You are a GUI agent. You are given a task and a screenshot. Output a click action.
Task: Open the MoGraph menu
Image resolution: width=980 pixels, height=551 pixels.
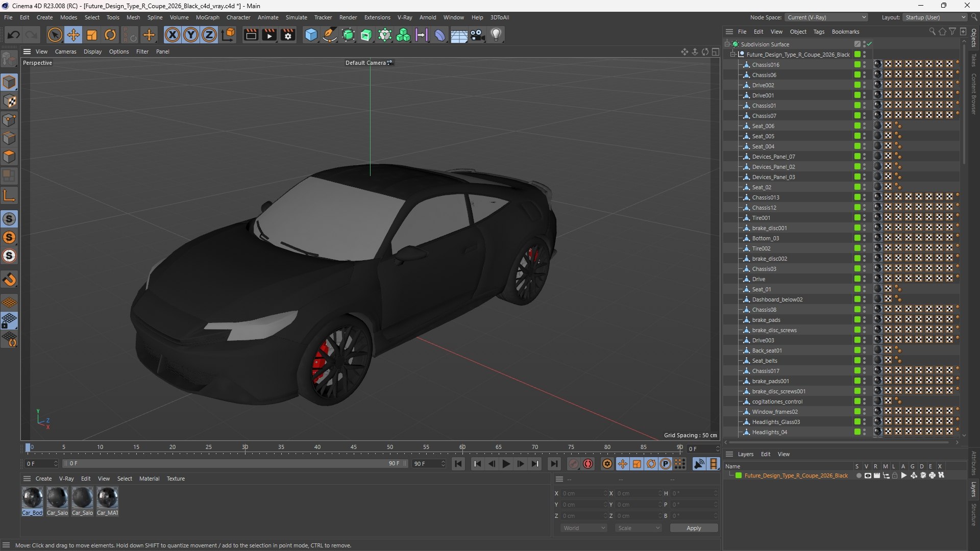pyautogui.click(x=207, y=17)
